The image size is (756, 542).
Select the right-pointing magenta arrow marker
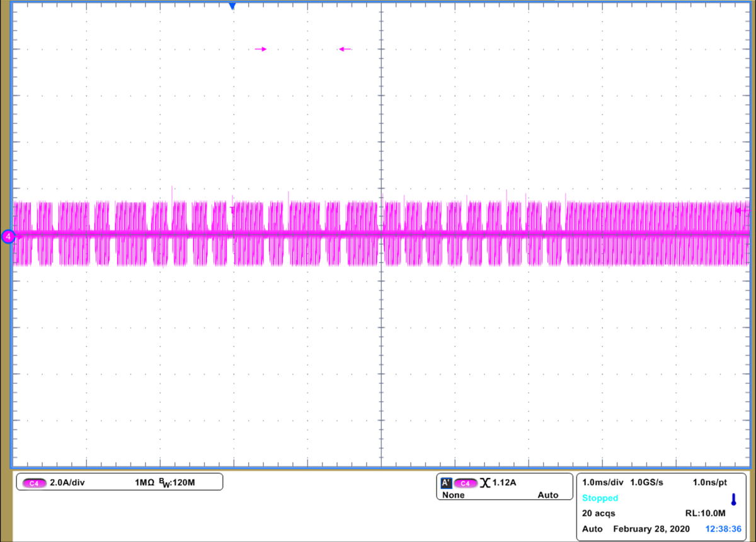pyautogui.click(x=261, y=49)
